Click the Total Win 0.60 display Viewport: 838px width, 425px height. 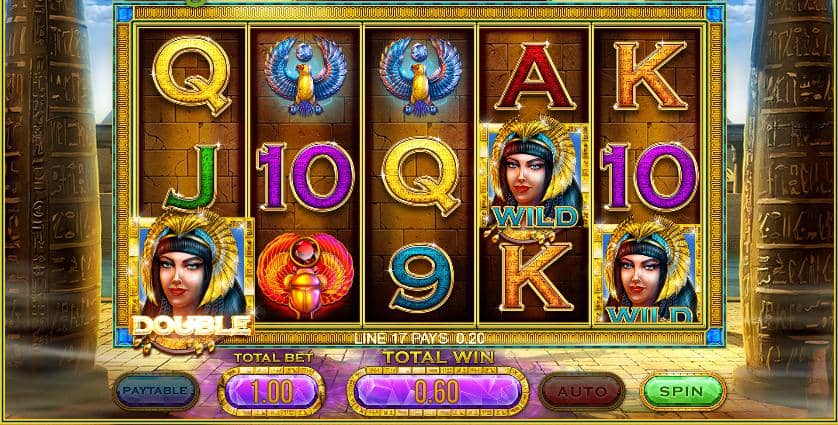[x=438, y=392]
